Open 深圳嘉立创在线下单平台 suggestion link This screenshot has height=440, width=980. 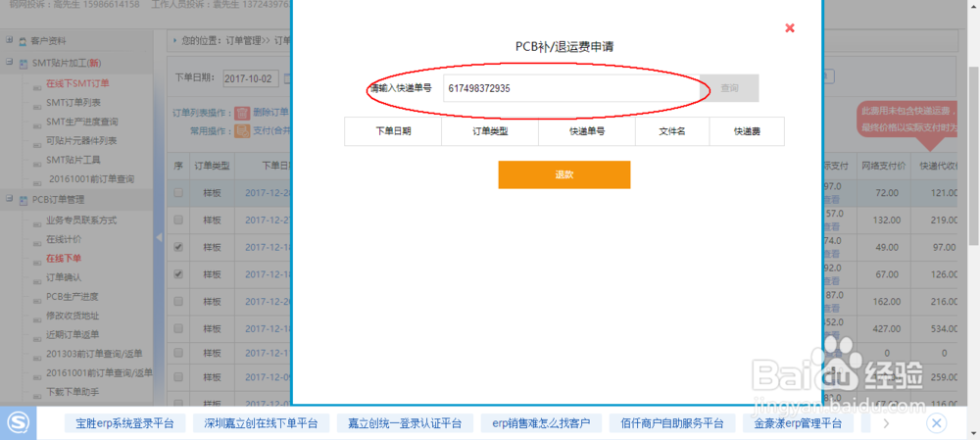tap(261, 423)
